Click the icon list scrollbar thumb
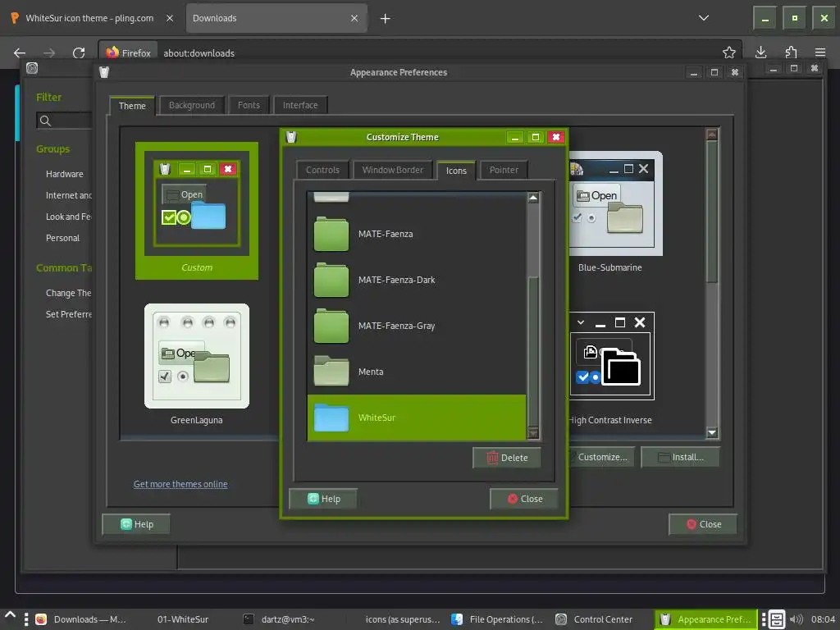 click(x=533, y=351)
